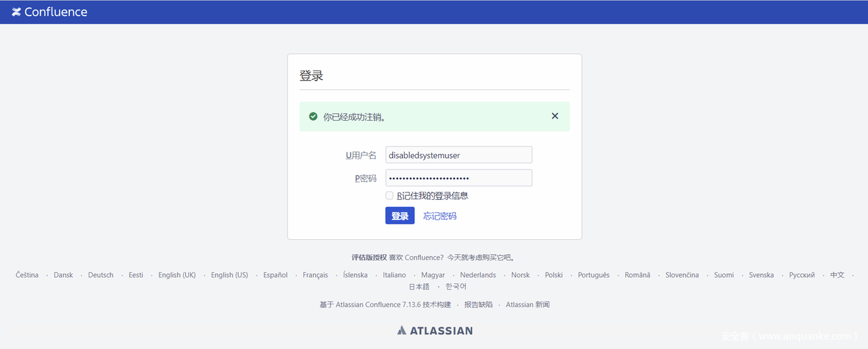Switch language to 中文

837,275
